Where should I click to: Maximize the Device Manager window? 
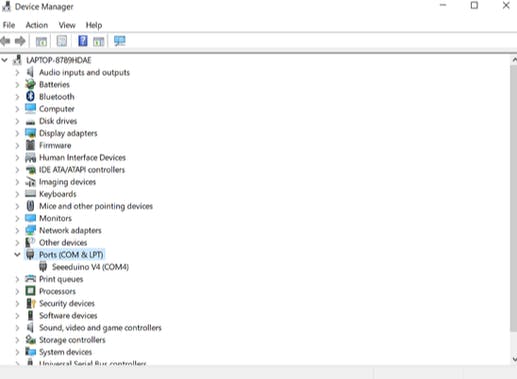(474, 6)
